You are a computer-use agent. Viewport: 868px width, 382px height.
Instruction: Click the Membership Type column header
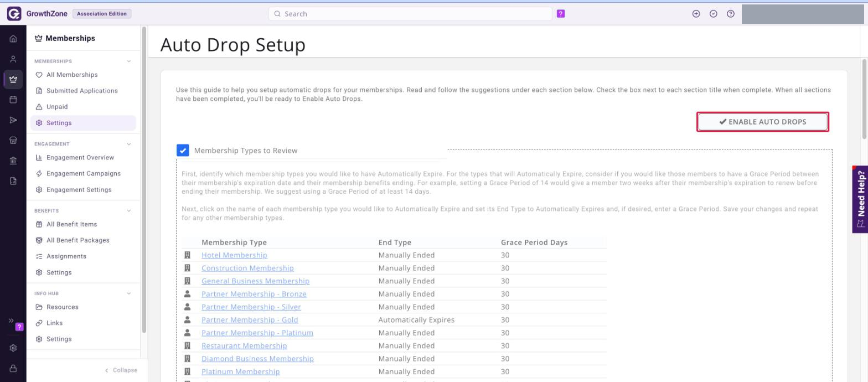click(234, 242)
